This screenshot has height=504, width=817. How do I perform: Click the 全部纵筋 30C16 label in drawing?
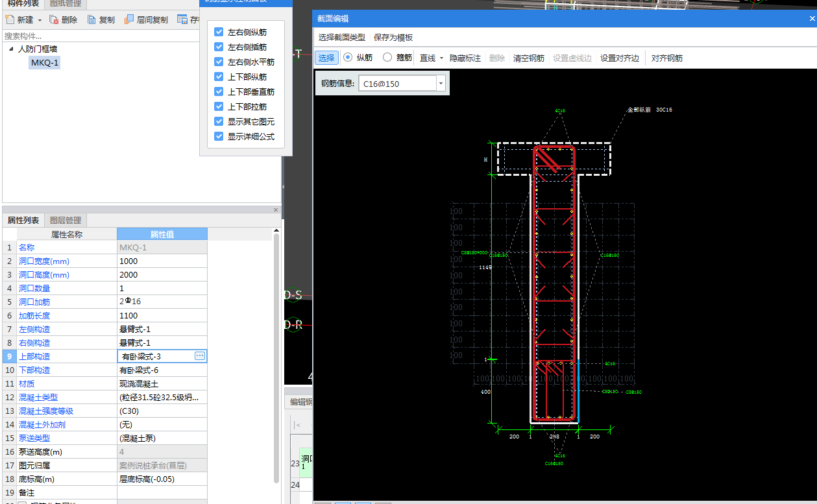click(x=649, y=110)
